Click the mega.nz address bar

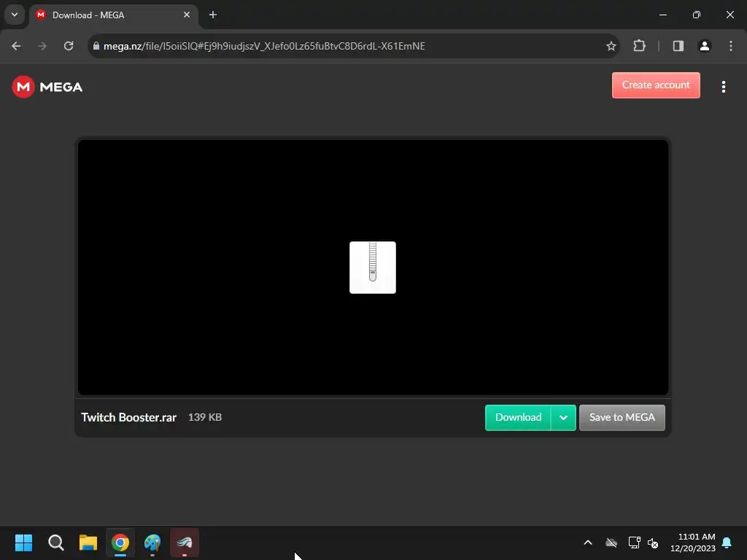[352, 46]
